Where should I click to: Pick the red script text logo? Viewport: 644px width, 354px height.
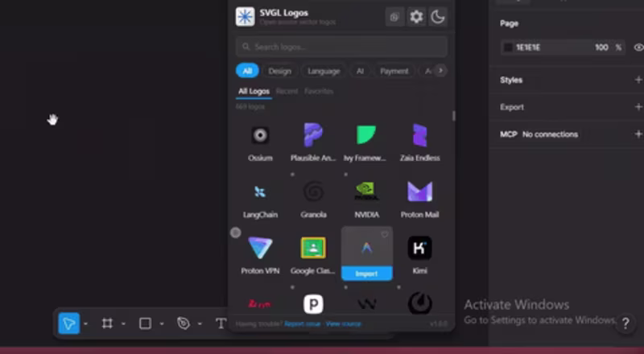tap(259, 304)
